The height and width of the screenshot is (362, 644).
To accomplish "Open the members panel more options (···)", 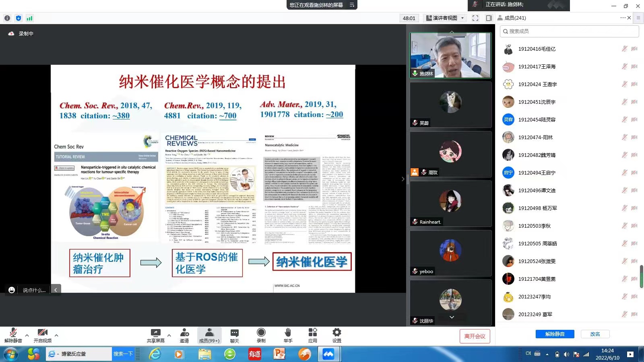I will click(623, 18).
